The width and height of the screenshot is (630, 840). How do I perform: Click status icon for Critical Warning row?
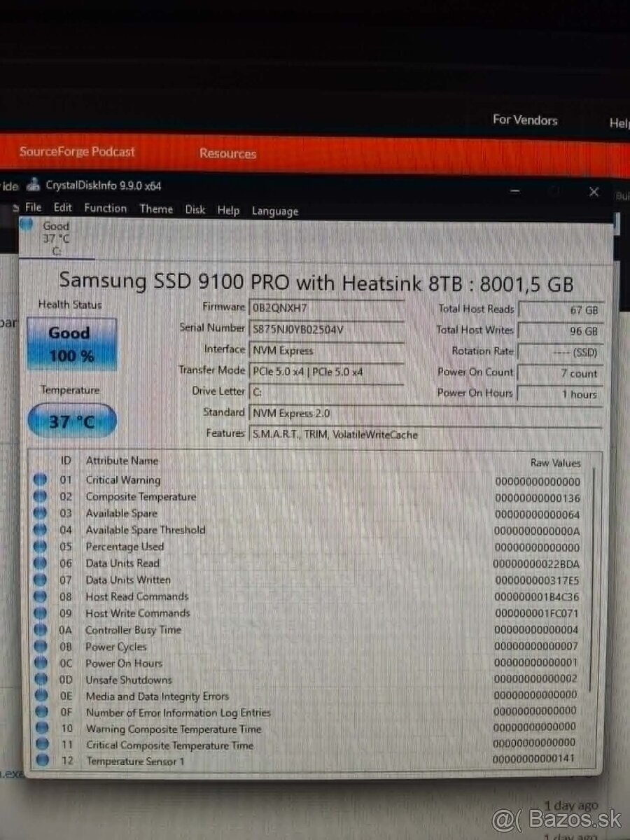40,479
